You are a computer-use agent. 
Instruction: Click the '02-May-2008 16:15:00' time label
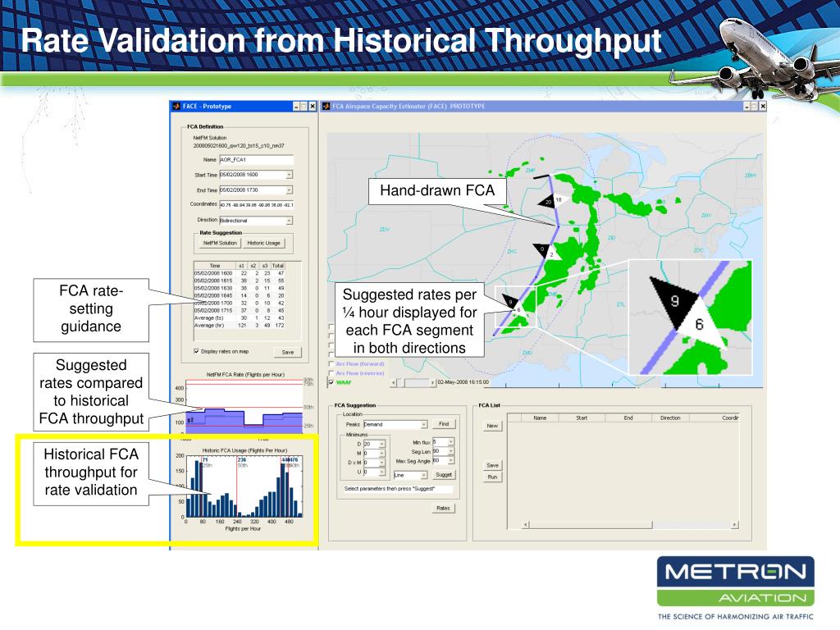coord(463,382)
